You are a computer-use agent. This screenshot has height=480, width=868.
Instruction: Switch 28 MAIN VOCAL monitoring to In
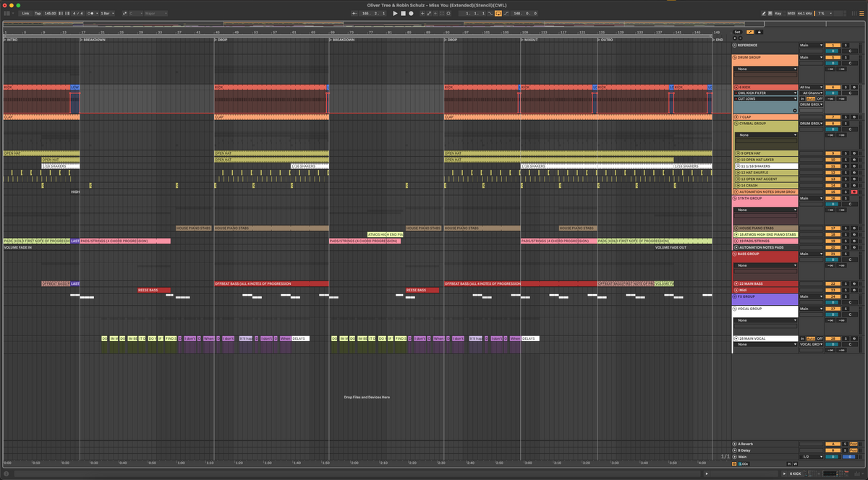(x=802, y=338)
